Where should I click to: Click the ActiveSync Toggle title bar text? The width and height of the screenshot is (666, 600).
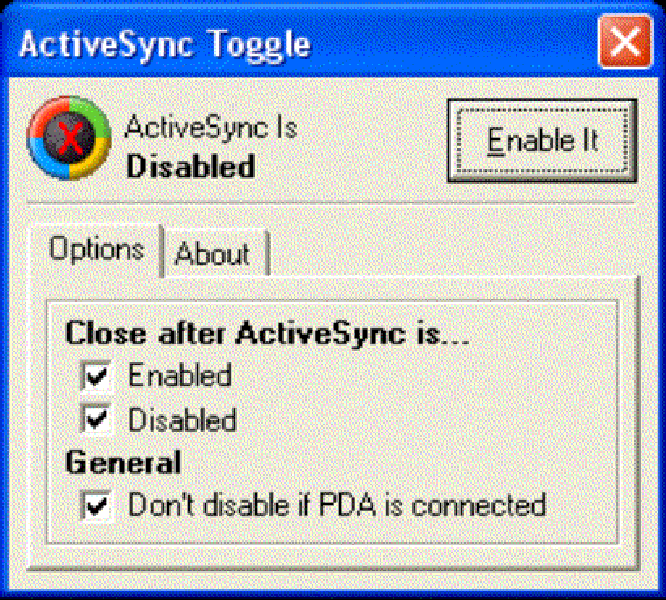[166, 45]
